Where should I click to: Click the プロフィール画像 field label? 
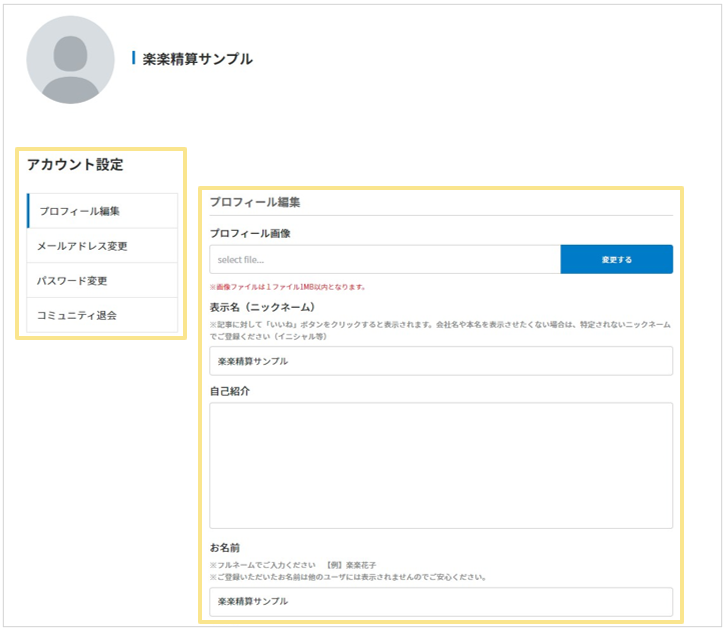point(250,233)
